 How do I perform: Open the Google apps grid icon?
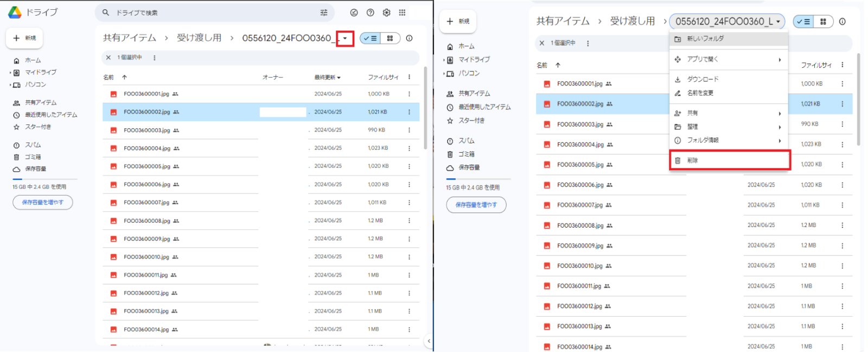coord(402,12)
